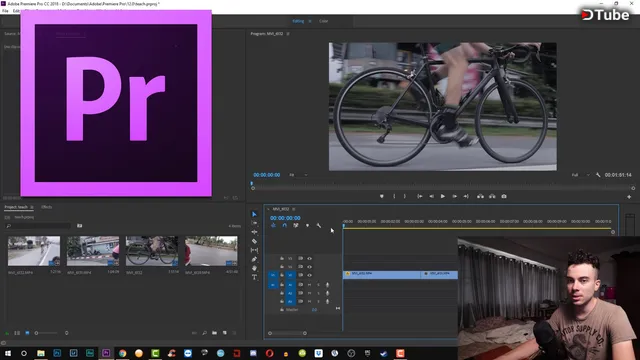
Task: Click Add Marker in Program monitor
Action: pos(382,196)
